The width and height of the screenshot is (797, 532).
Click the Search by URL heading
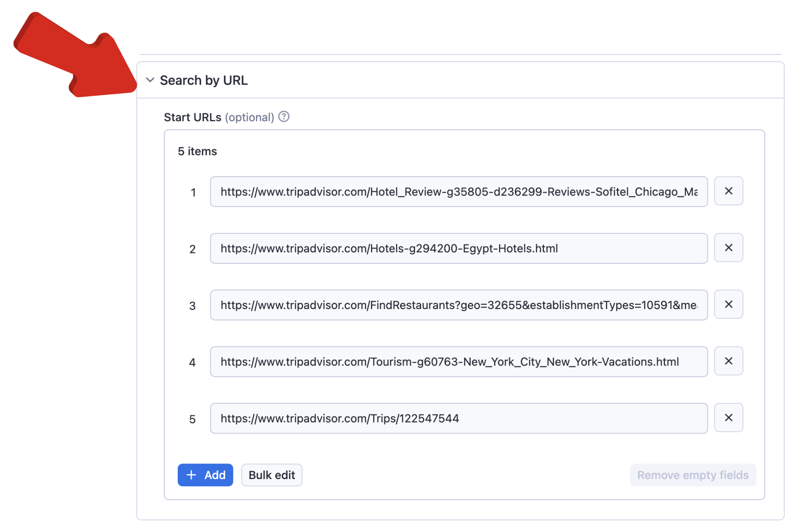click(204, 80)
